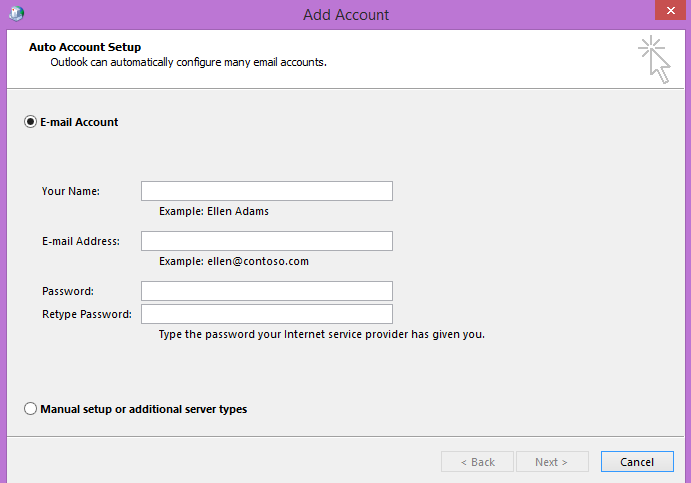Click the "Retype Password:" field label

[x=87, y=314]
